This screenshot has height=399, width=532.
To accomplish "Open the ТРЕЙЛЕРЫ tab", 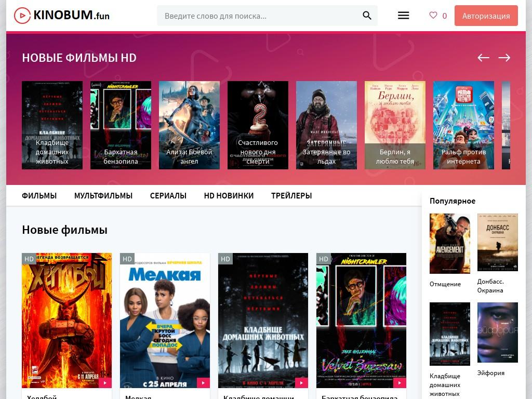I will tap(291, 196).
